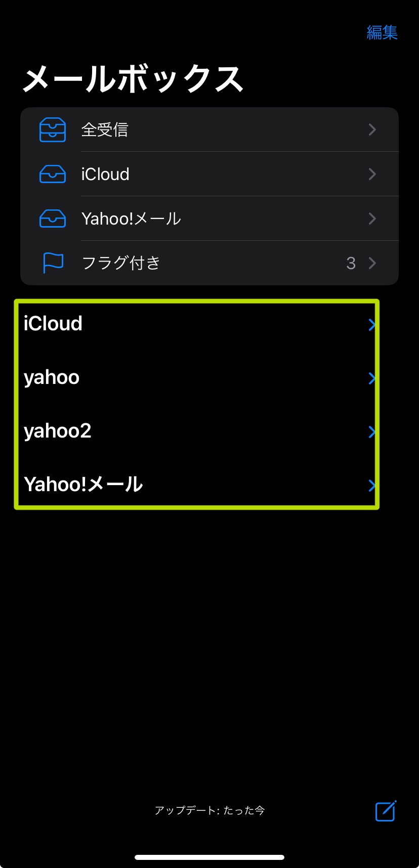
Task: Tap the Yahoo!メール inbox tray icon
Action: click(x=53, y=219)
